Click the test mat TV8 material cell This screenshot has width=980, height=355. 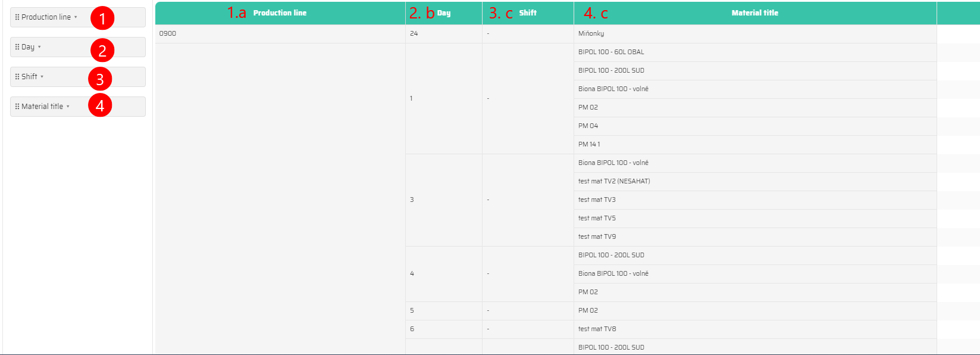pos(597,329)
